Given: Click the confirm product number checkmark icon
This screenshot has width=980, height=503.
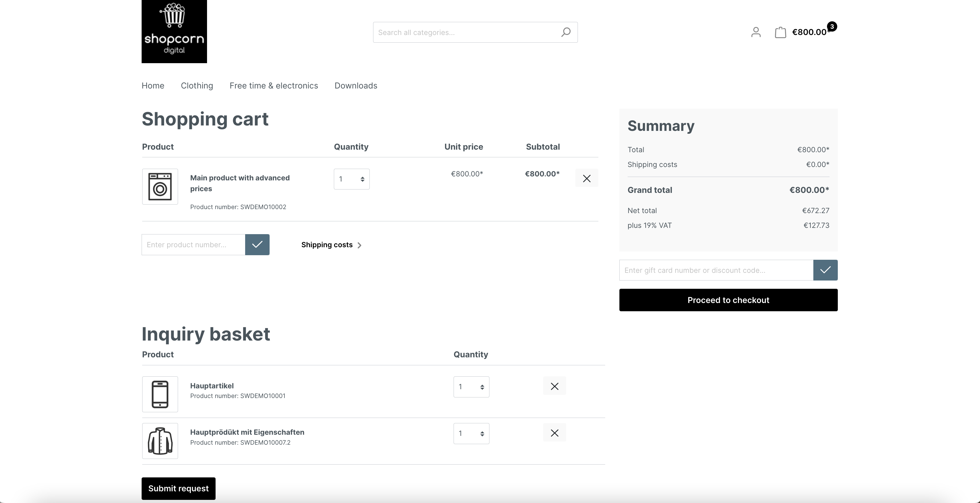Looking at the screenshot, I should [x=257, y=244].
